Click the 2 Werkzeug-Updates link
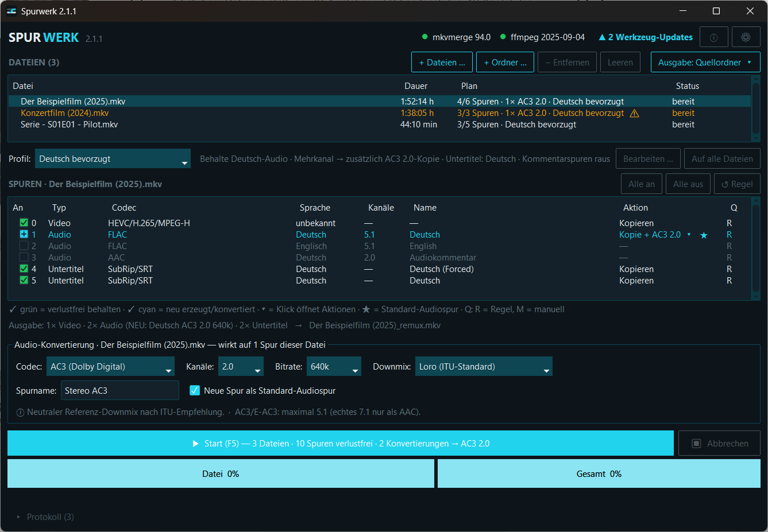The height and width of the screenshot is (532, 768). tap(646, 37)
